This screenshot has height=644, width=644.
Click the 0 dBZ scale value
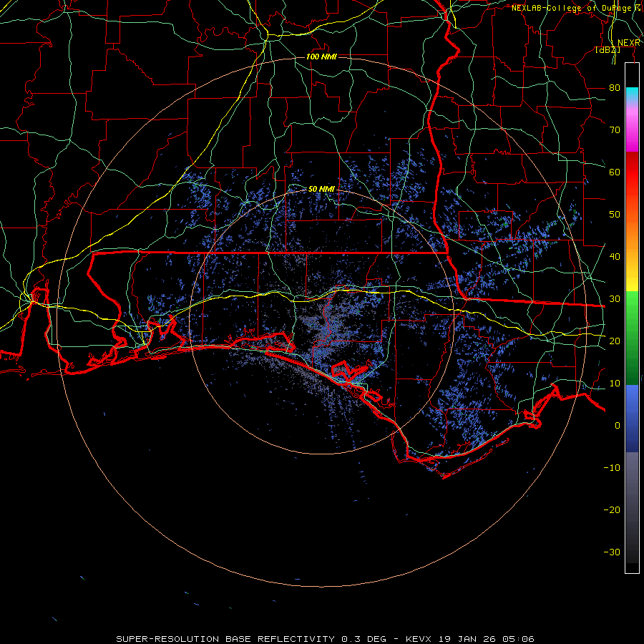coord(618,426)
